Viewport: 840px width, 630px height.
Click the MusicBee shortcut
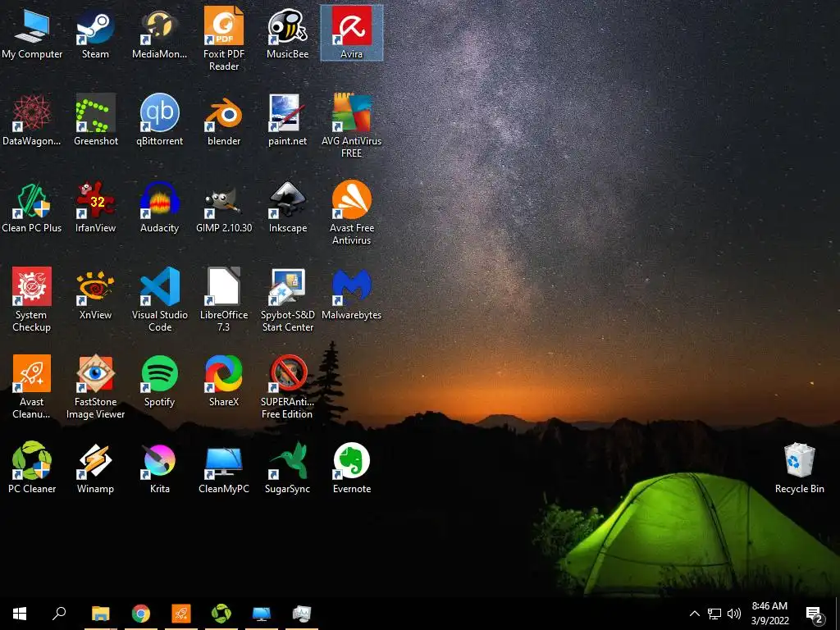click(x=288, y=33)
